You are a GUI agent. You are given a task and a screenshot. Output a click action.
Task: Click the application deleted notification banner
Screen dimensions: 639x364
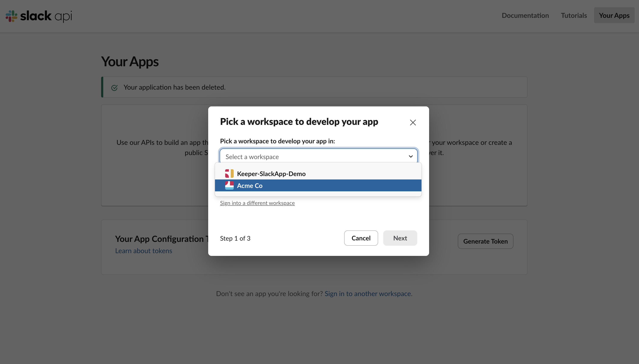pos(314,87)
